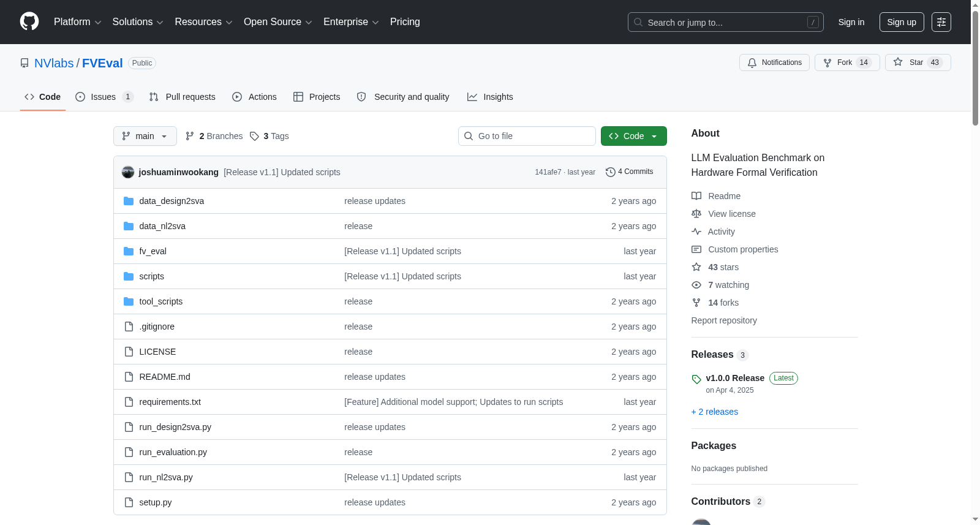This screenshot has width=980, height=525.
Task: Open the Actions tab
Action: point(254,97)
